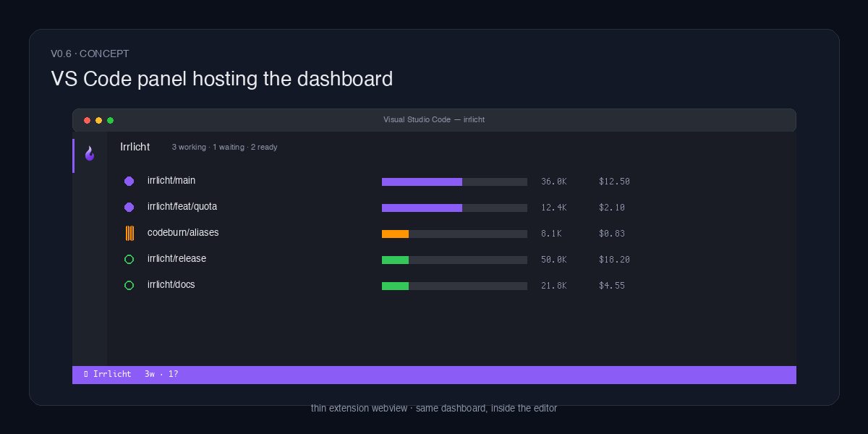Image resolution: width=868 pixels, height=434 pixels.
Task: Click the '3 working · 1 waiting · 2 ready' summary
Action: [225, 148]
